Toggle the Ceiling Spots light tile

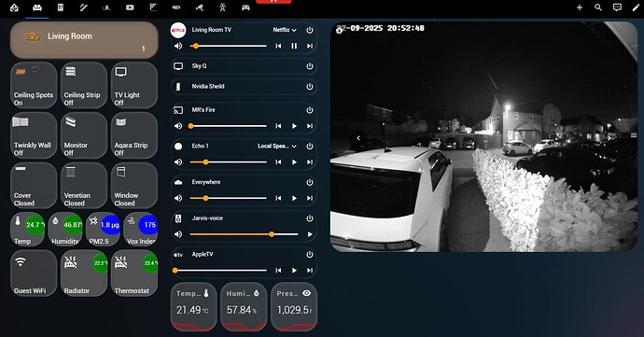(34, 85)
